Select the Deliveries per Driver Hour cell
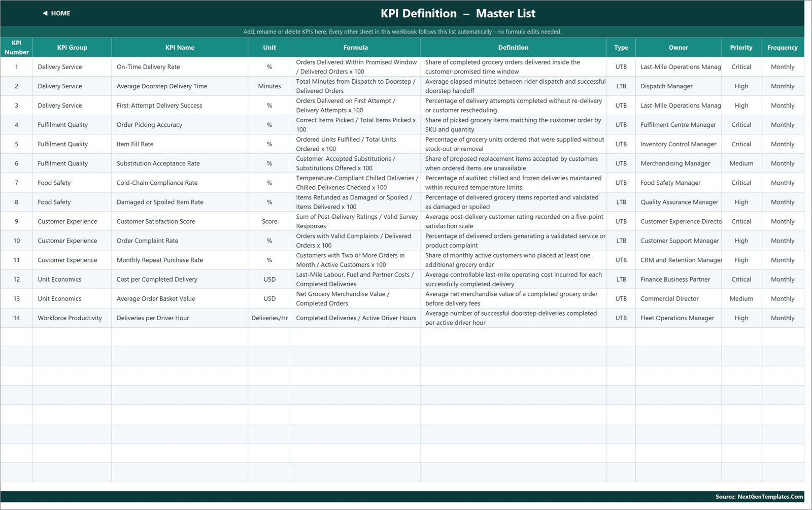Image resolution: width=812 pixels, height=510 pixels. point(180,318)
